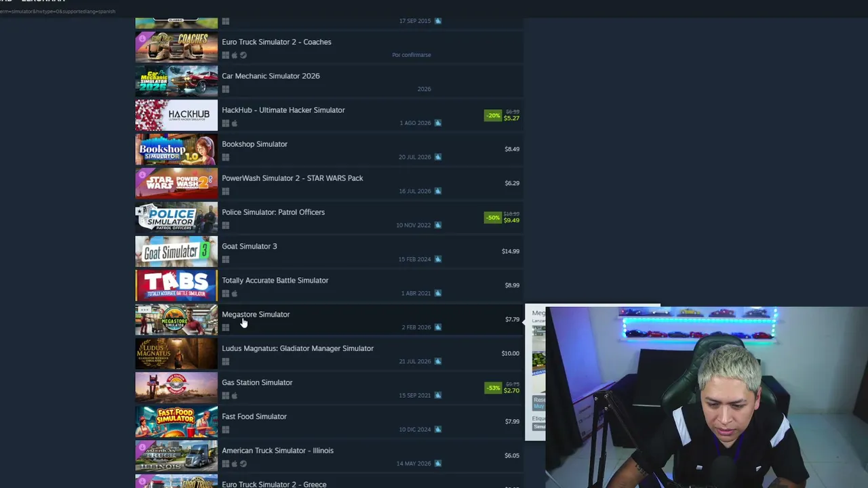Click the SteamOS icon under Euro Truck Simulator 2 - Coaches
868x488 pixels.
[243, 55]
